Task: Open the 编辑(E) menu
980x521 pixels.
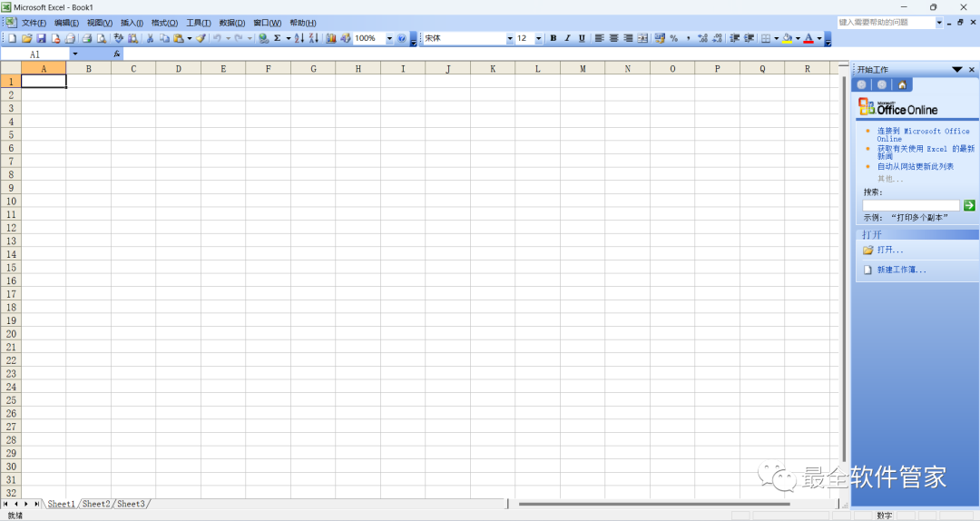Action: pos(66,23)
